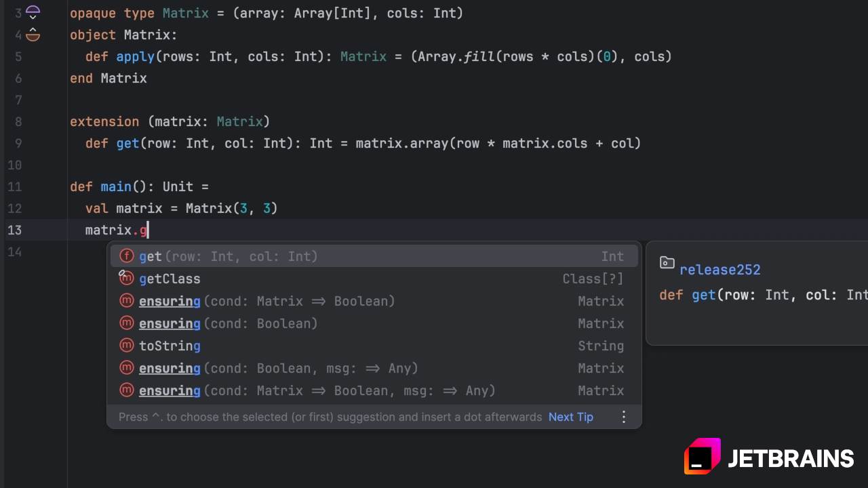Pick ensuring(cond: Boolean) suggestion
The image size is (868, 488).
point(374,323)
